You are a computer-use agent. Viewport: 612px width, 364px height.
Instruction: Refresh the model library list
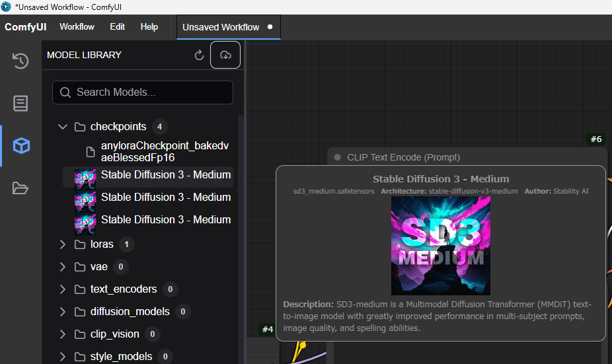pos(199,55)
